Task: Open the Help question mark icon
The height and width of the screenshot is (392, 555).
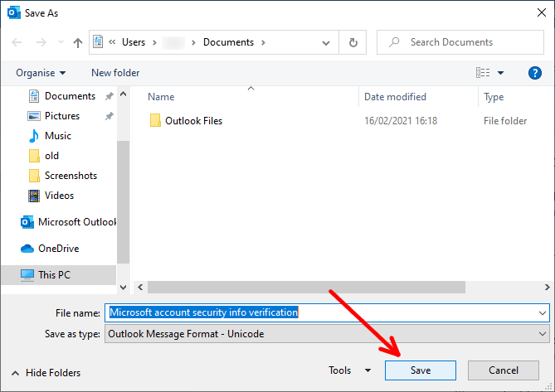Action: [x=535, y=73]
